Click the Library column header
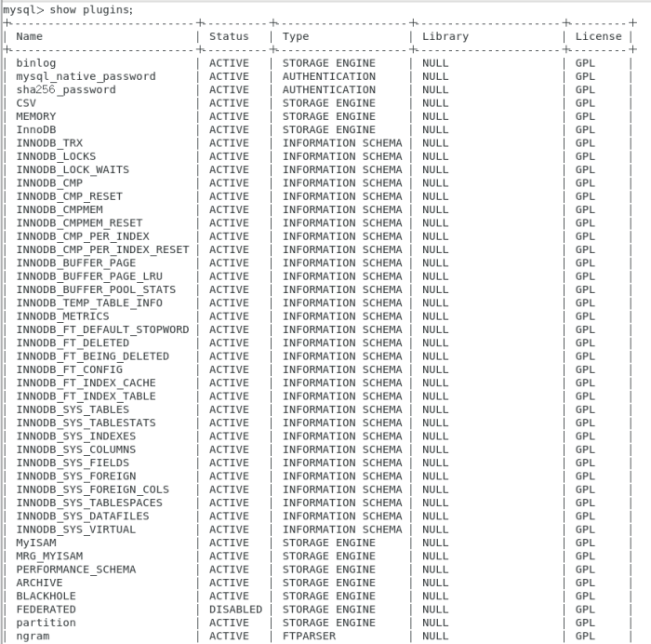This screenshot has width=651, height=644. point(445,36)
